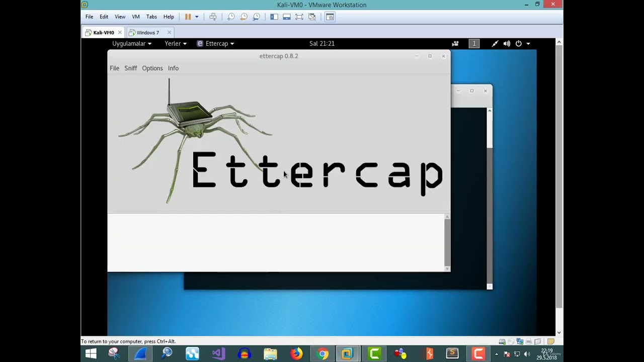Open Ettercap's Sniff menu
The width and height of the screenshot is (644, 362).
point(130,68)
